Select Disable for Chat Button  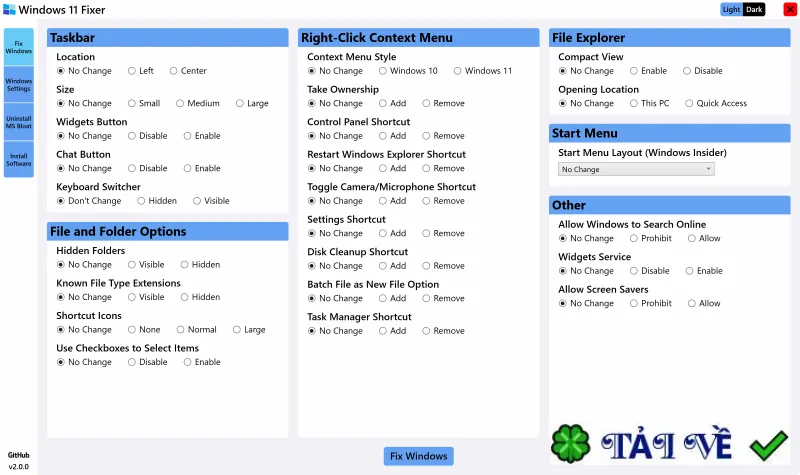click(x=147, y=168)
